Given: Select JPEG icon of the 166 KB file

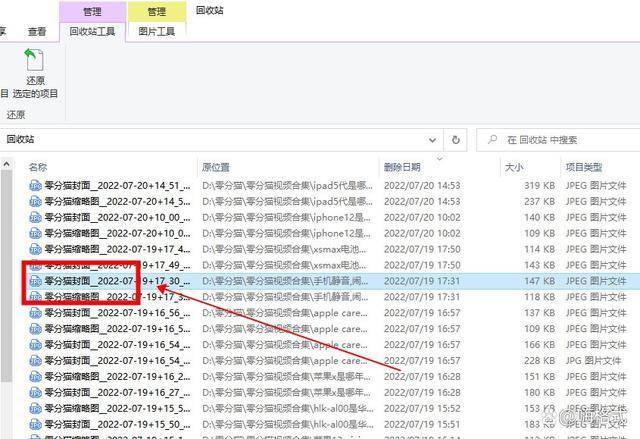Looking at the screenshot, I should 36,345.
